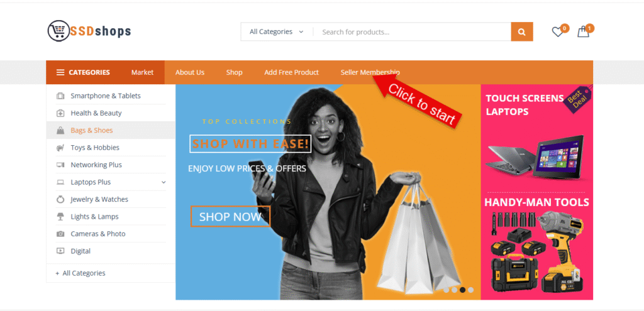Open the wishlist heart icon
The width and height of the screenshot is (644, 311).
[557, 32]
